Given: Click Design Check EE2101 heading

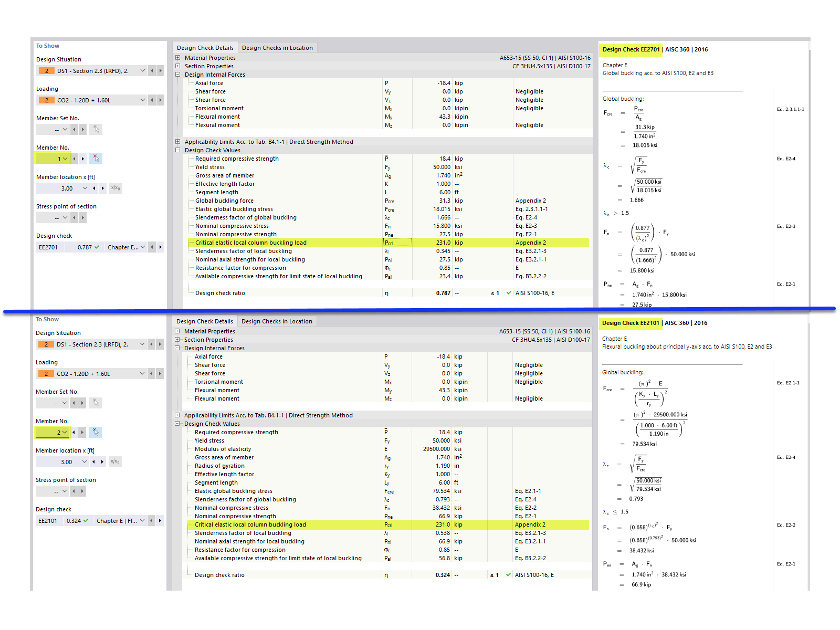Looking at the screenshot, I should pos(631,323).
